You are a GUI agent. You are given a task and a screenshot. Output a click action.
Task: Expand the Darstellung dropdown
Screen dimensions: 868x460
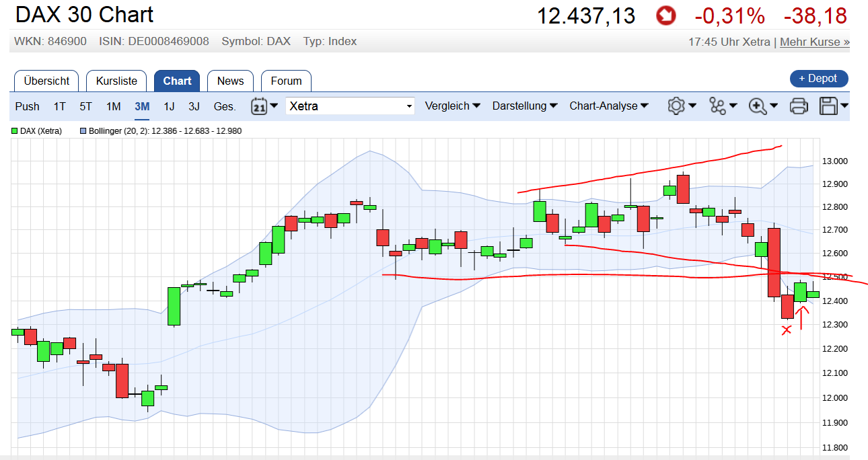click(525, 106)
